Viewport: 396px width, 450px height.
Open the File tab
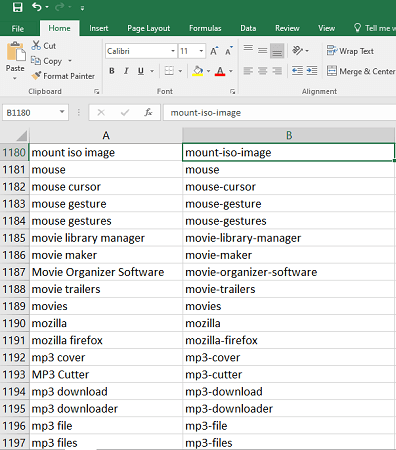pos(18,29)
